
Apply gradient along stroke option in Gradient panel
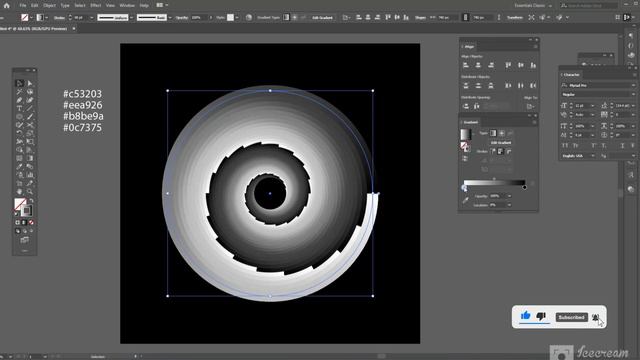pos(501,151)
